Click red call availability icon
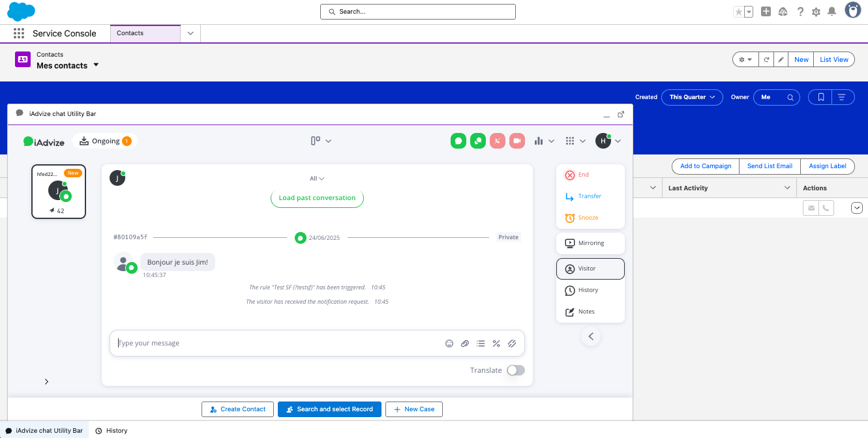Image resolution: width=868 pixels, height=438 pixels. coord(498,141)
